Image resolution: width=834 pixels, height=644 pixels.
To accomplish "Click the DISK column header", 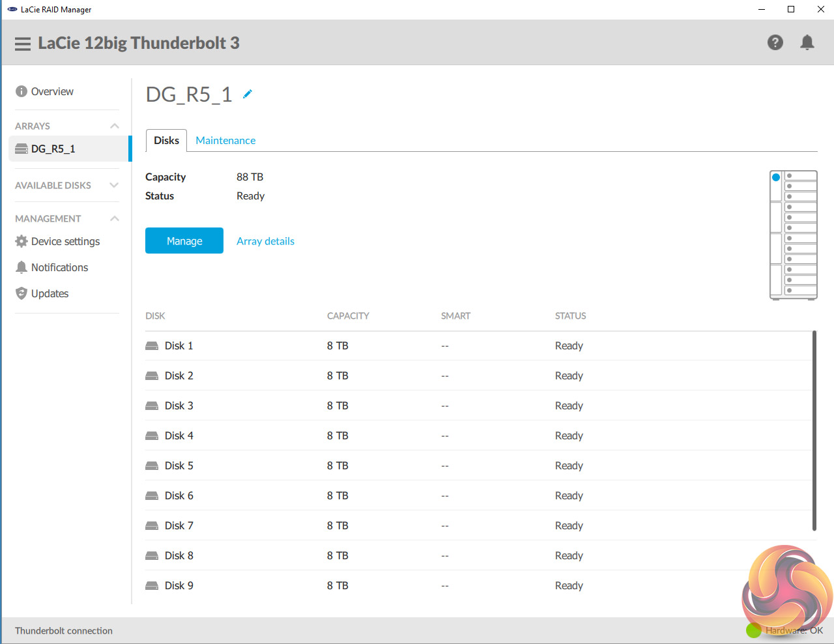I will (155, 315).
